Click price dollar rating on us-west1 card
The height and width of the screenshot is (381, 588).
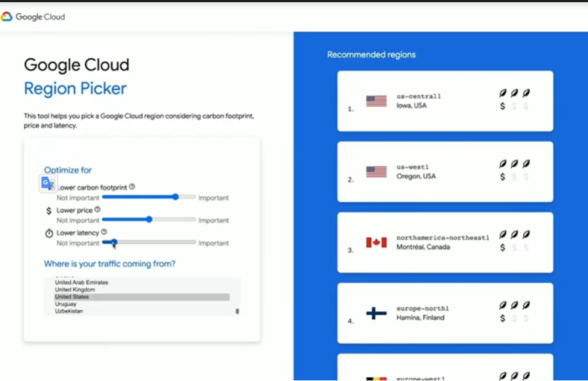(x=514, y=177)
